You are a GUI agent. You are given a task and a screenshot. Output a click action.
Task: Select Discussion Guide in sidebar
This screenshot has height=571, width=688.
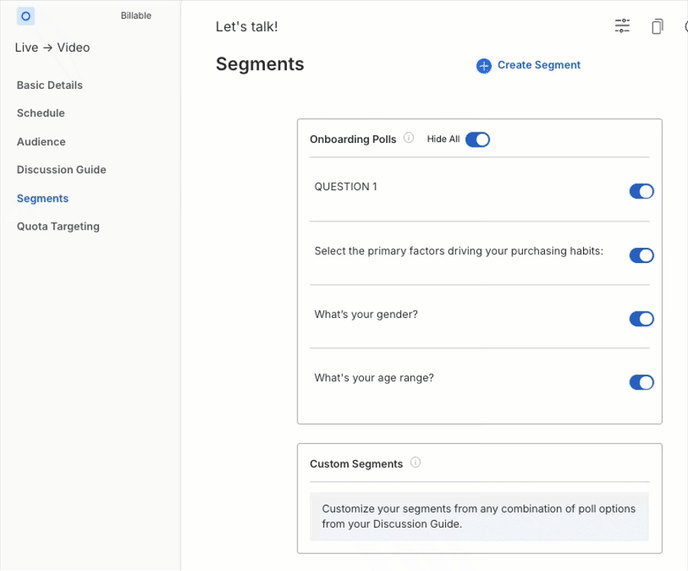tap(61, 170)
